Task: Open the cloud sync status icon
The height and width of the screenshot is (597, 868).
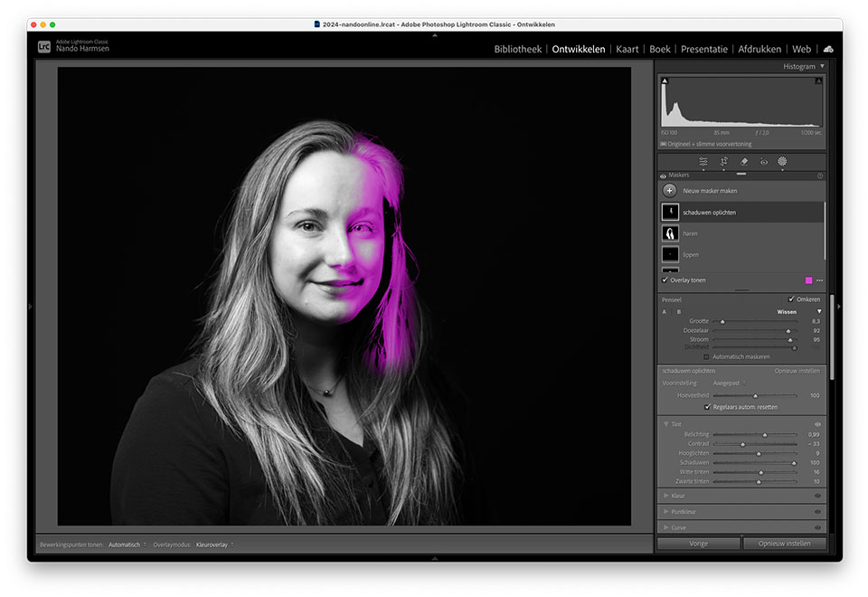Action: point(828,49)
